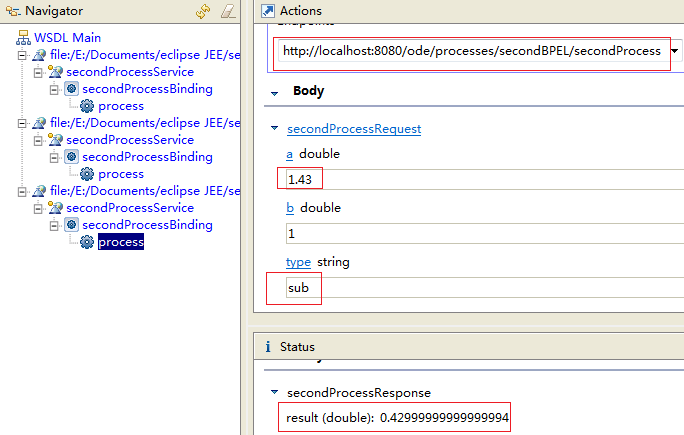Click the Navigator refresh icon
The height and width of the screenshot is (435, 684).
click(x=203, y=11)
